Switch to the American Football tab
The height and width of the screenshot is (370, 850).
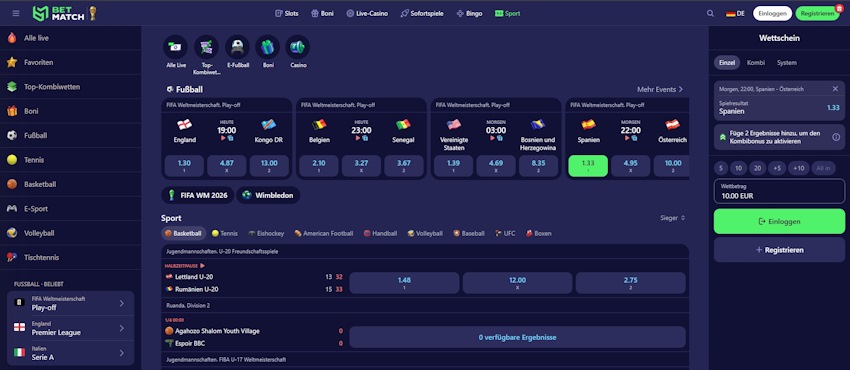point(324,233)
